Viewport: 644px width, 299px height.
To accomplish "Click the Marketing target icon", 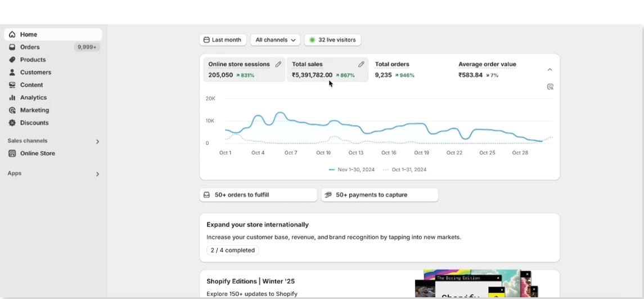I will [x=12, y=110].
